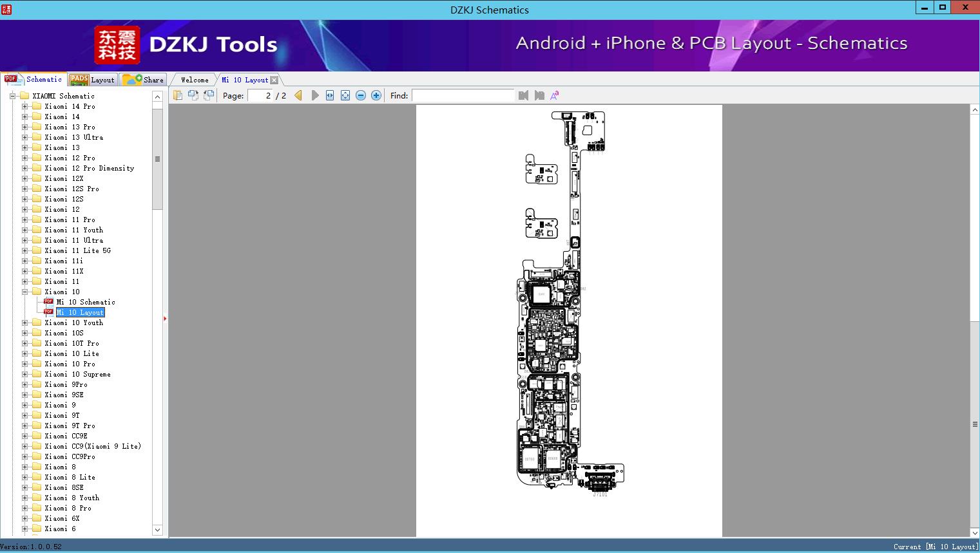Toggle the match case search icon
This screenshot has width=980, height=553.
tap(554, 95)
